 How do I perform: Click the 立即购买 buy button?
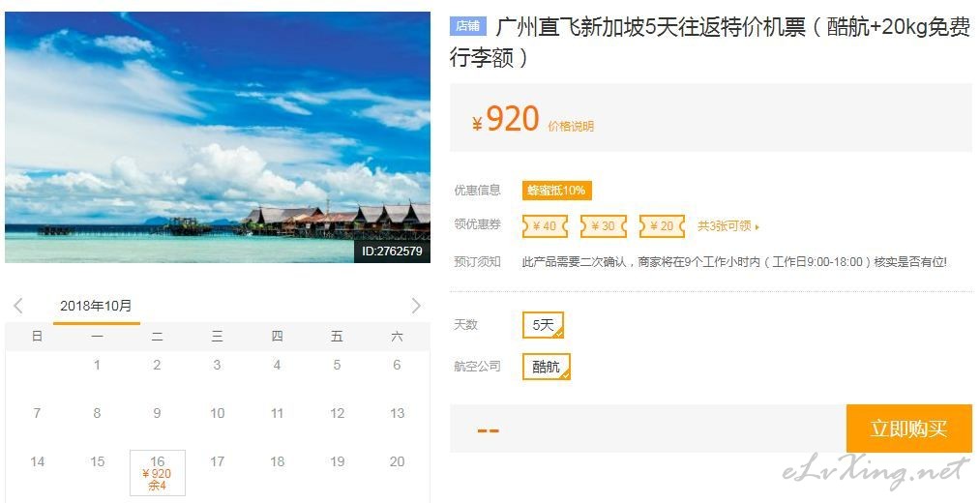tap(909, 429)
